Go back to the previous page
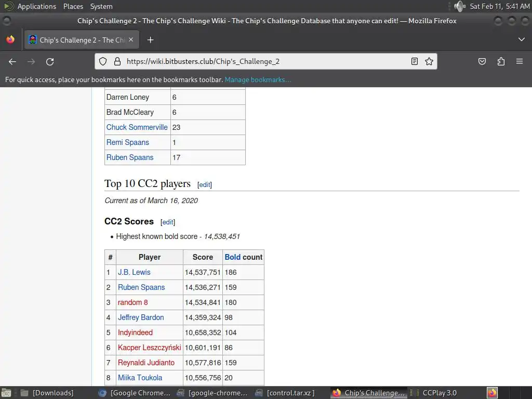This screenshot has height=399, width=532. click(12, 61)
